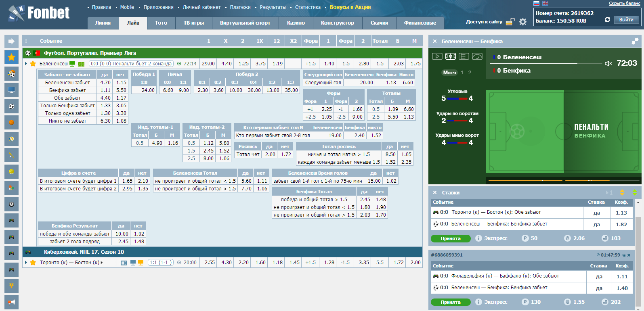Show match statistics speedometer icon in tracker

tap(477, 56)
